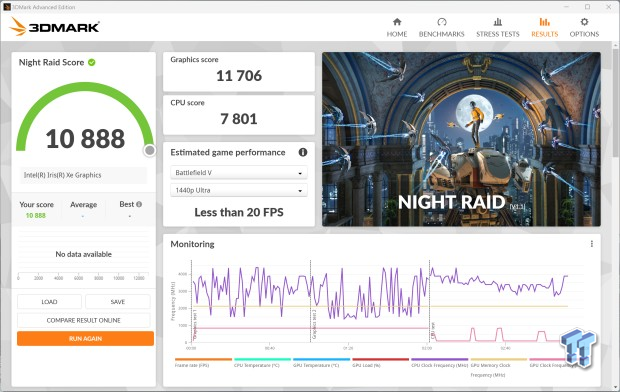620x392 pixels.
Task: Click the Best score info icon
Action: (x=139, y=205)
